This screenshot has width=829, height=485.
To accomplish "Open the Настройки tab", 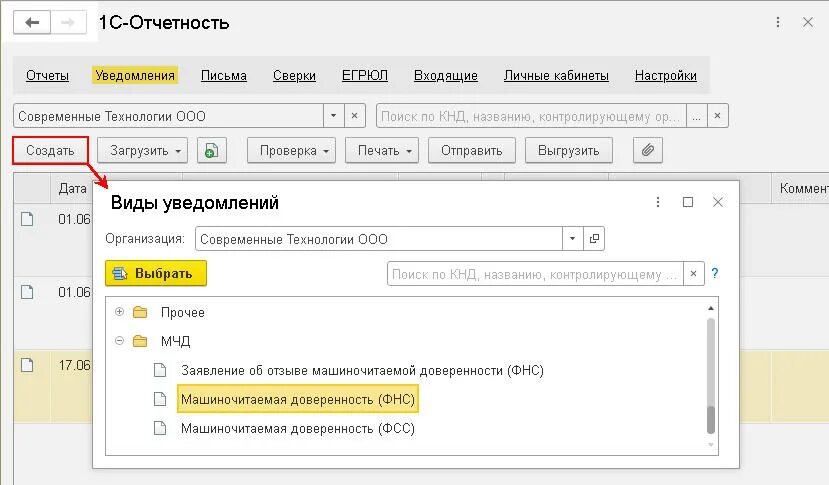I will click(x=666, y=76).
